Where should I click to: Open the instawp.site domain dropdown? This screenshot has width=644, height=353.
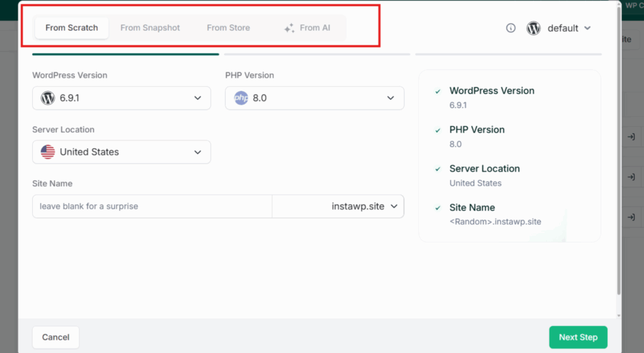pos(338,206)
